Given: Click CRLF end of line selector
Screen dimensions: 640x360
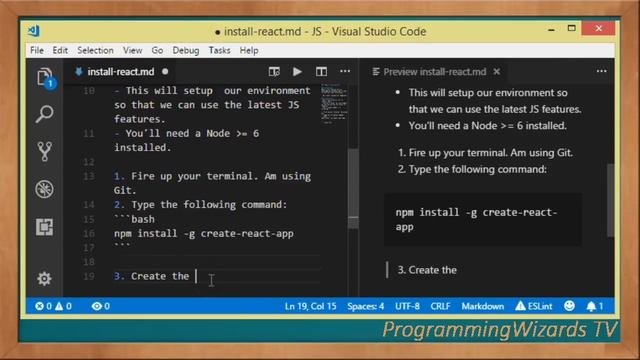Looking at the screenshot, I should click(440, 306).
